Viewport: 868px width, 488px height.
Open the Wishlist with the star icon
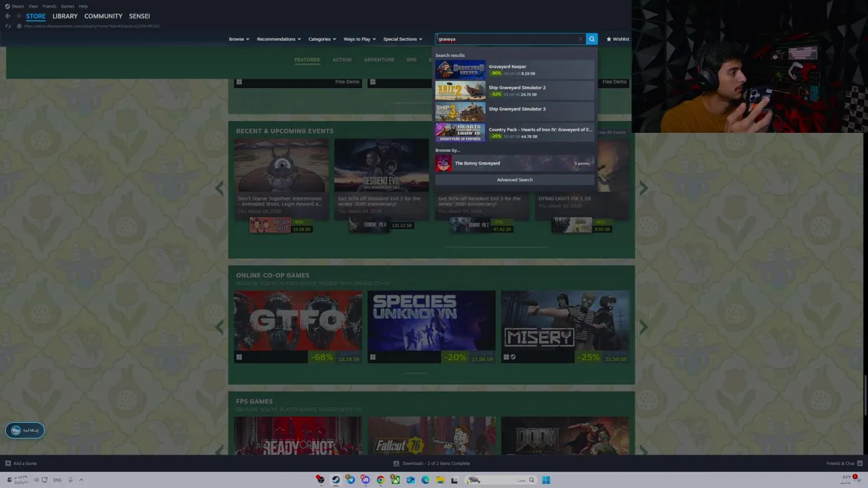[618, 39]
